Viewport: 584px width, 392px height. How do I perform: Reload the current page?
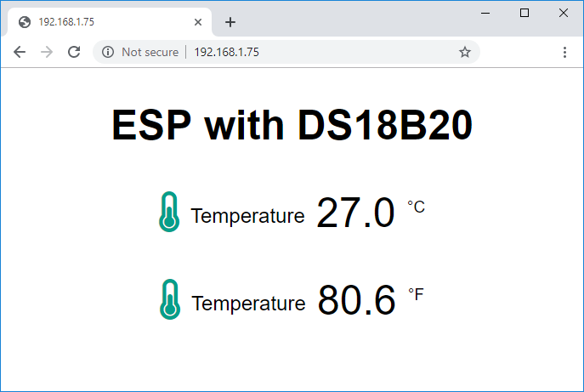(74, 52)
